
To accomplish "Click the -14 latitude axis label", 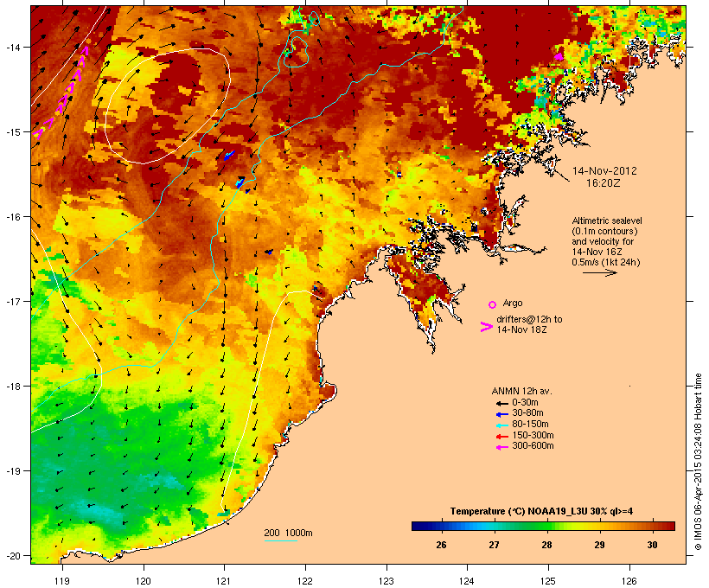I will pos(13,48).
